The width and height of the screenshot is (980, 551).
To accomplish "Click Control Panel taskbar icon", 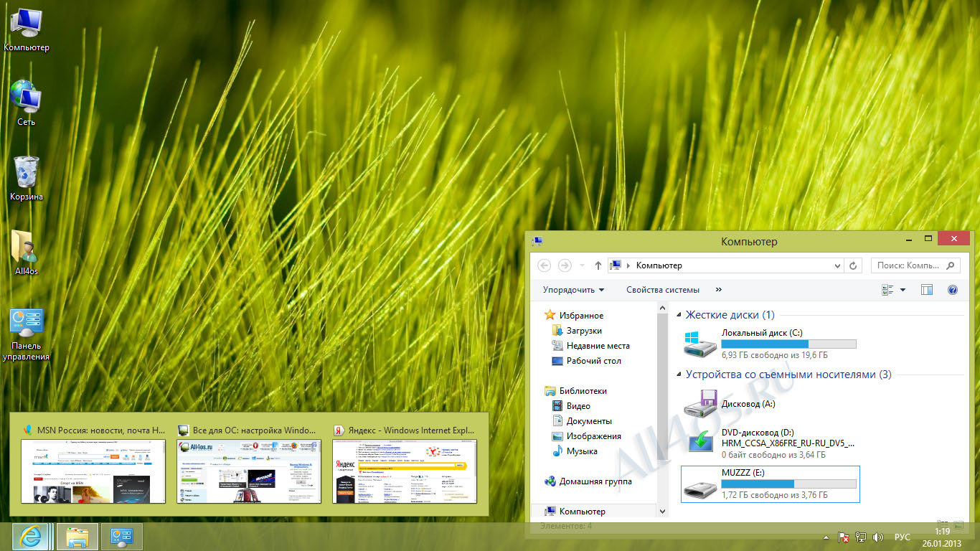I will tap(122, 536).
